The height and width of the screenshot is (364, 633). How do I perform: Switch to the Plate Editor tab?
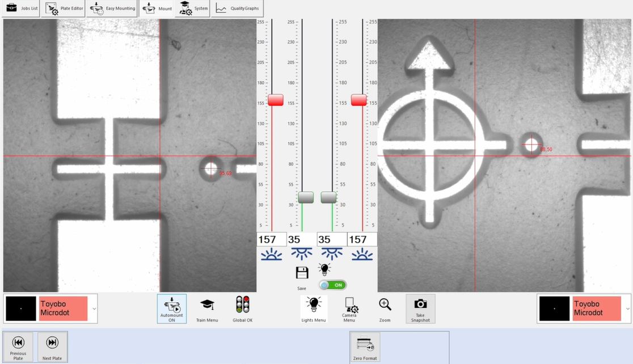pos(64,9)
